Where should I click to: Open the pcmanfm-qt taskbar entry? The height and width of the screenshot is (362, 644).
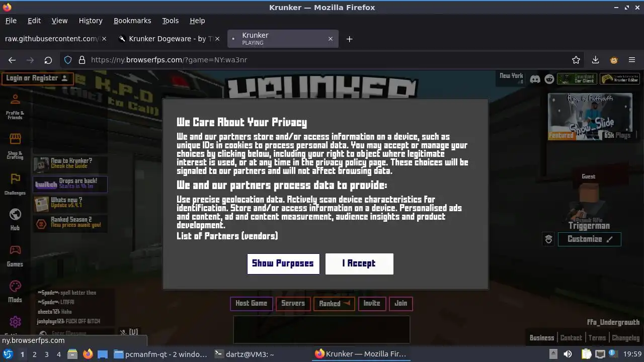click(160, 354)
